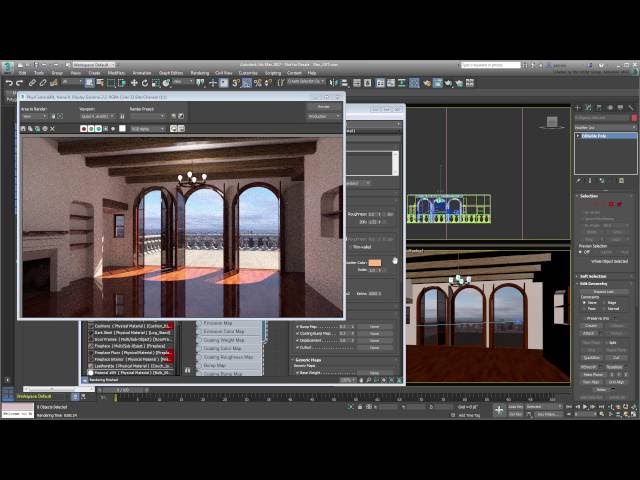Activate the Select and Rotate tool
640x480 pixels.
click(x=144, y=83)
